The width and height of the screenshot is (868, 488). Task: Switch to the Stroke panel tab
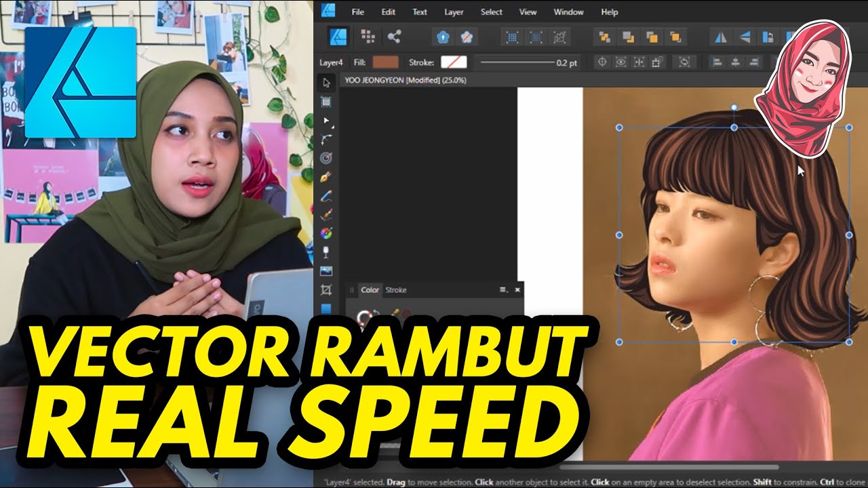(x=396, y=290)
